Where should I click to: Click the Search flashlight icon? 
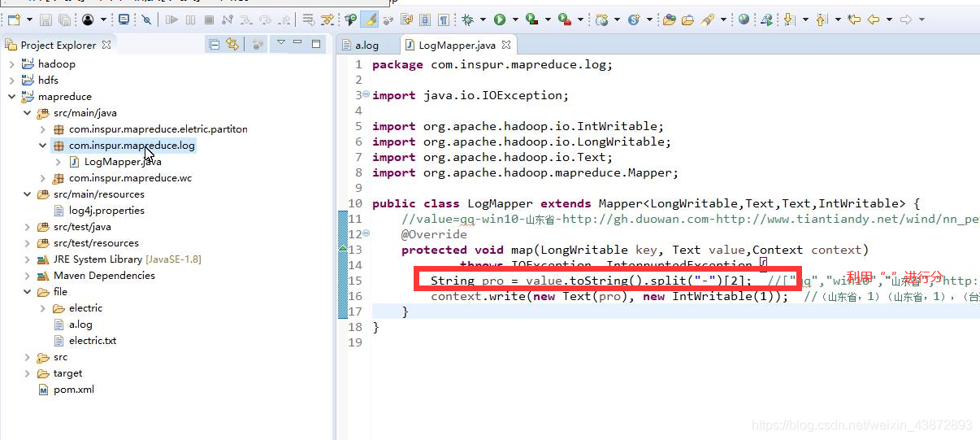pos(707,20)
